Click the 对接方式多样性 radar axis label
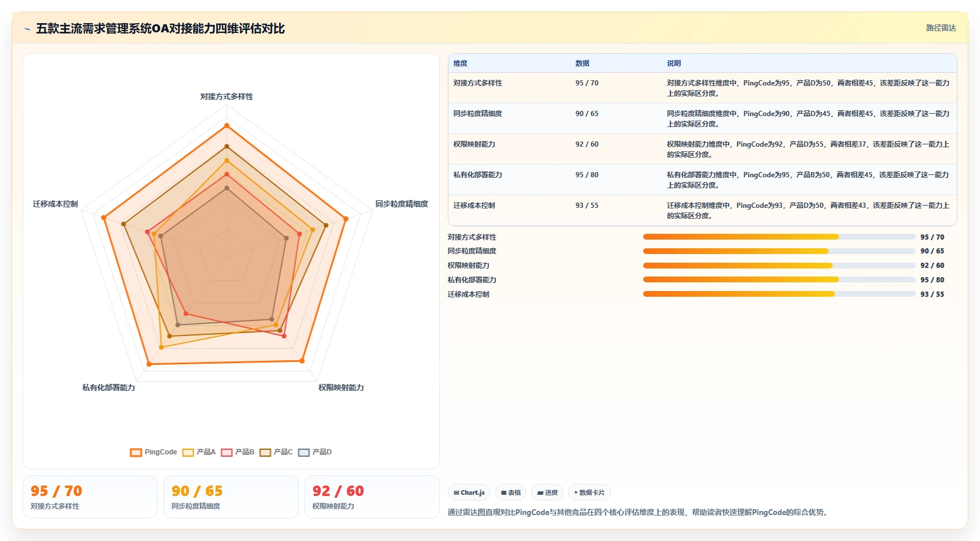980x541 pixels. click(227, 96)
